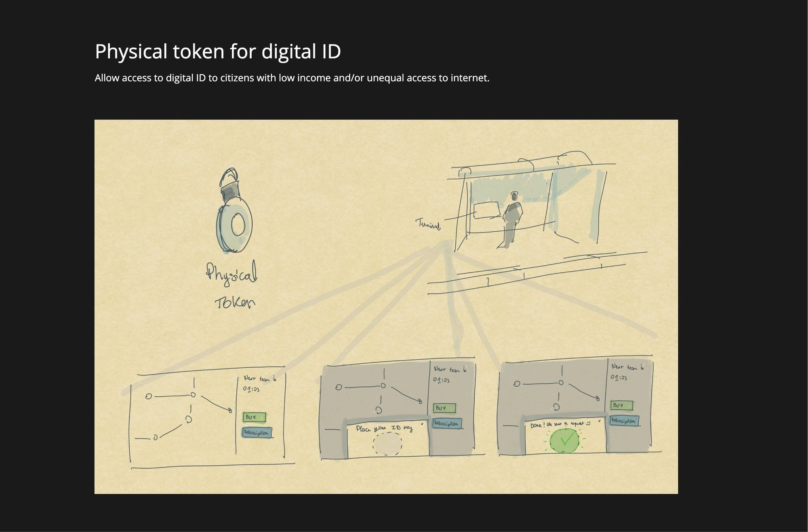Click the green checkmark confirmation circle
The image size is (808, 532).
(565, 440)
